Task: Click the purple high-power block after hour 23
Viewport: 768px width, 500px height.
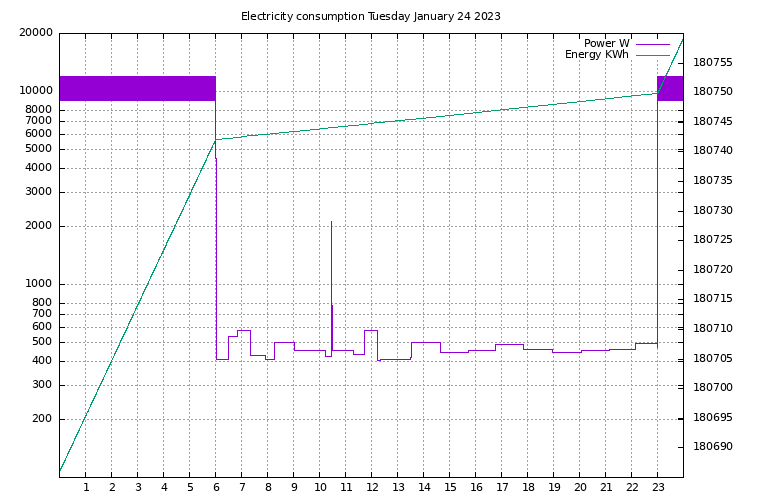Action: (x=670, y=89)
